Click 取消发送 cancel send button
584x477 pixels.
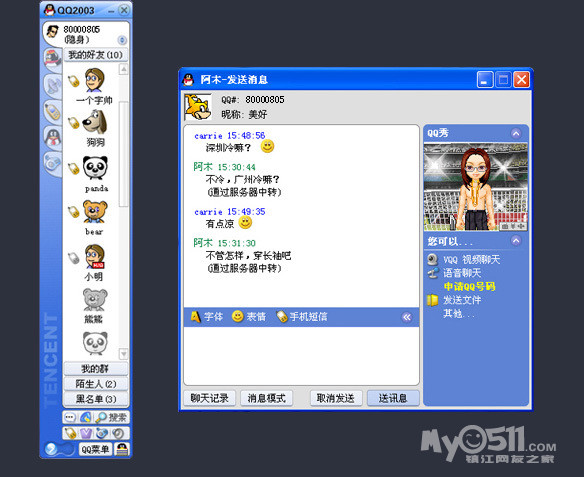[x=336, y=398]
